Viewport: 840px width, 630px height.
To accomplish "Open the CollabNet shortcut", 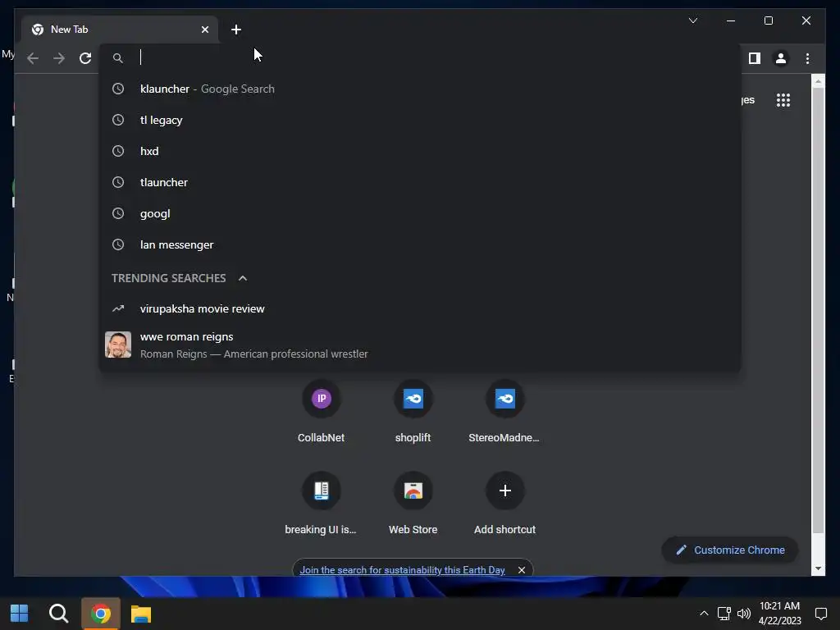I will (x=321, y=413).
